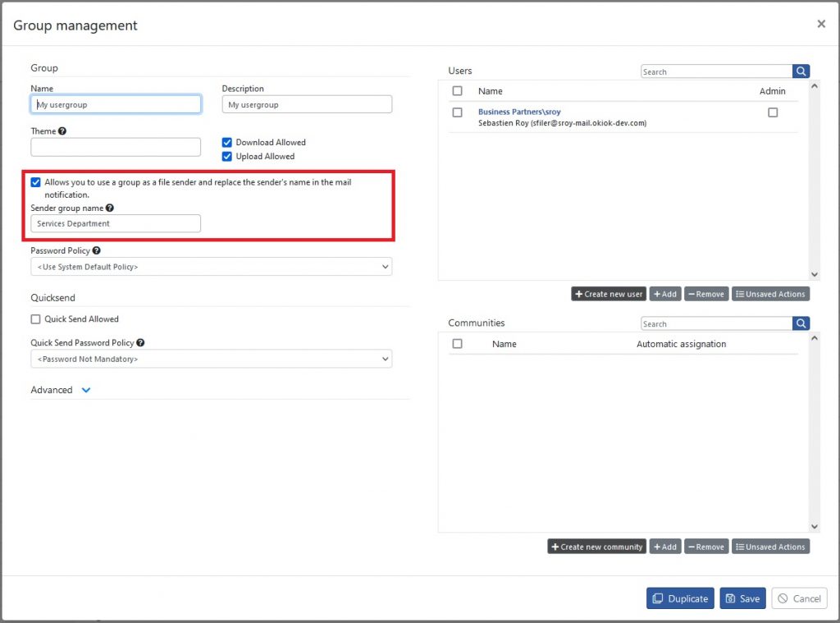This screenshot has height=623, width=840.
Task: Cancel the group management changes
Action: coord(799,598)
